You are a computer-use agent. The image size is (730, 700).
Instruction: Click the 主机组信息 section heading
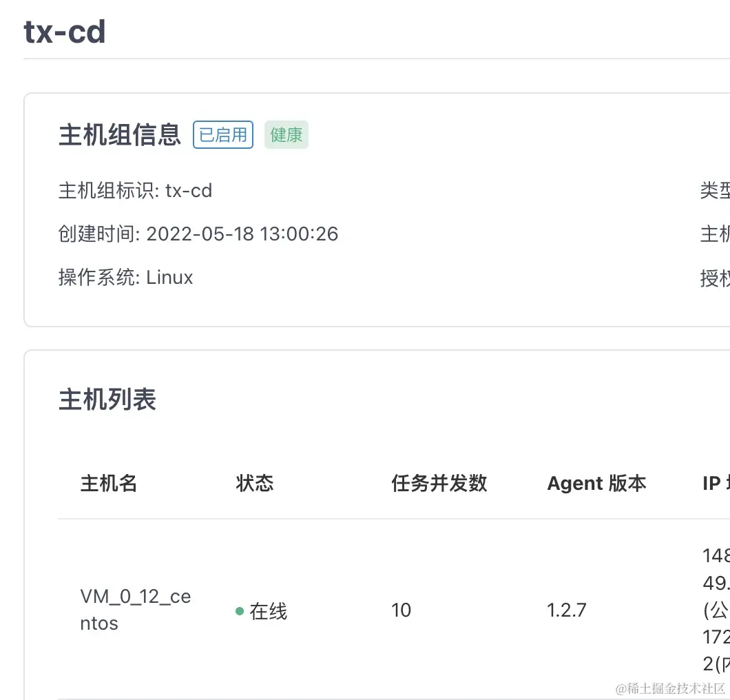[x=120, y=135]
